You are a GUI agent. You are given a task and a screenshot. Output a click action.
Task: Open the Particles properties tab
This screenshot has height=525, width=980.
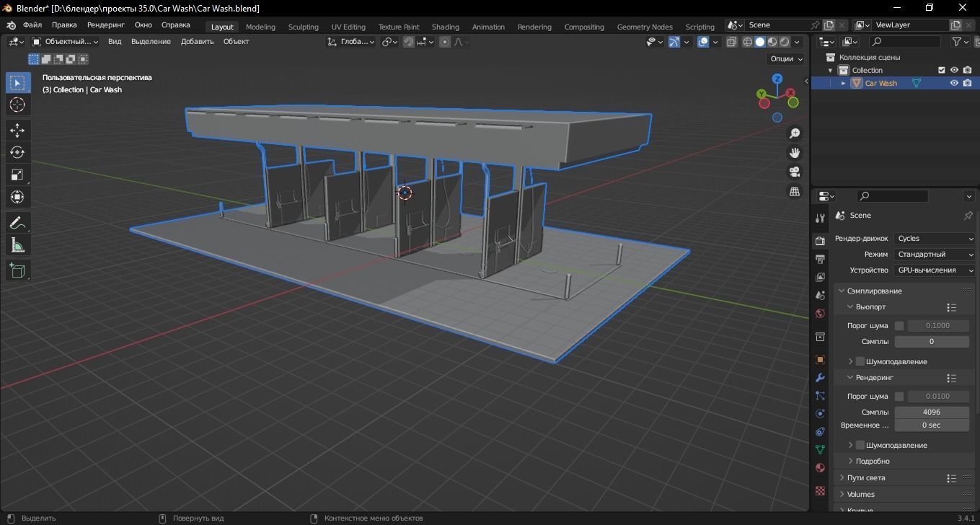[820, 395]
